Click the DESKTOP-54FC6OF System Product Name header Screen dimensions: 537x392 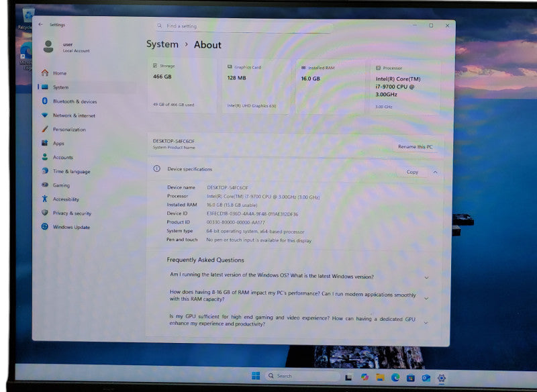(x=174, y=144)
